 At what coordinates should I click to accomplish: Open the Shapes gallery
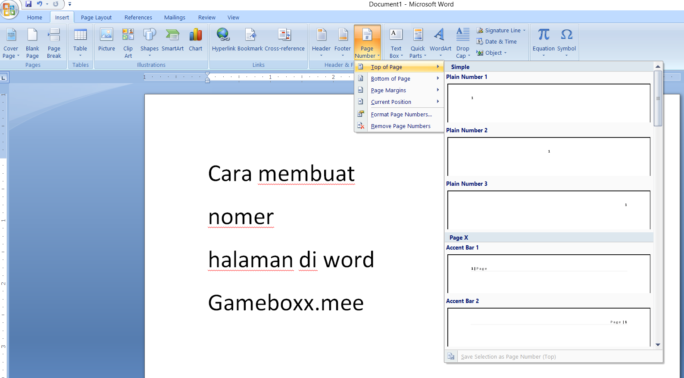pyautogui.click(x=149, y=43)
